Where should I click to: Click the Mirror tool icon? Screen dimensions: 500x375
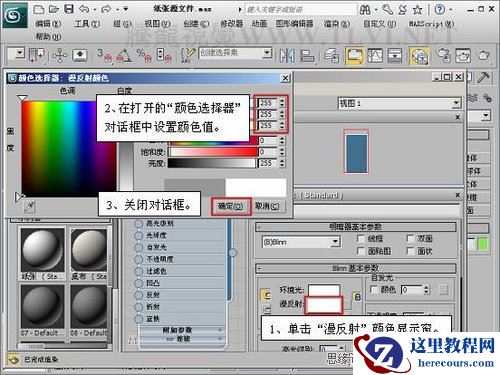[287, 55]
